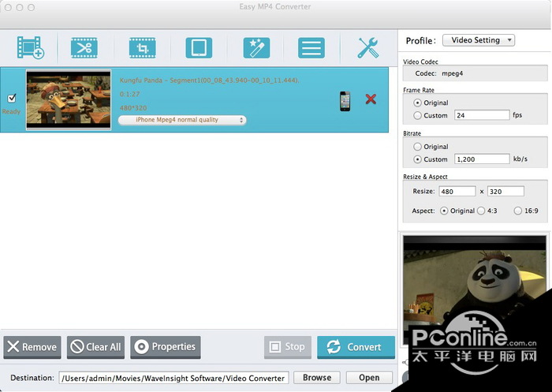Click the Destination path field

pos(174,378)
